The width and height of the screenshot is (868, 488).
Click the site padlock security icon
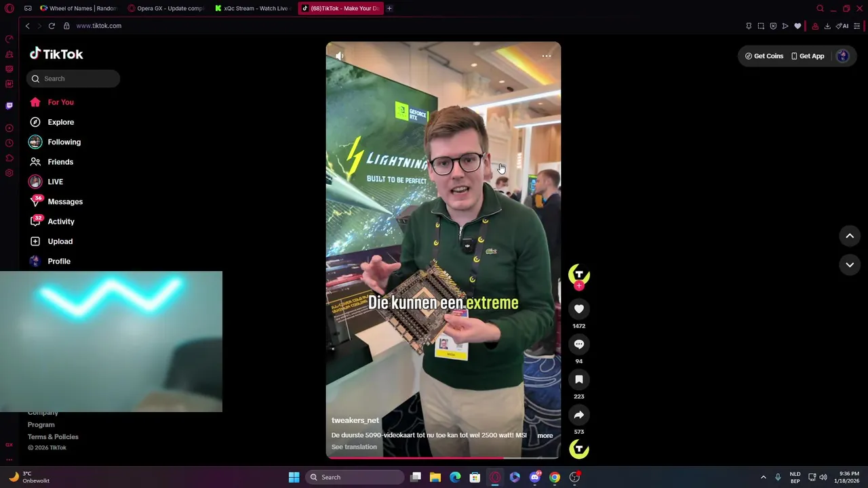click(x=66, y=26)
